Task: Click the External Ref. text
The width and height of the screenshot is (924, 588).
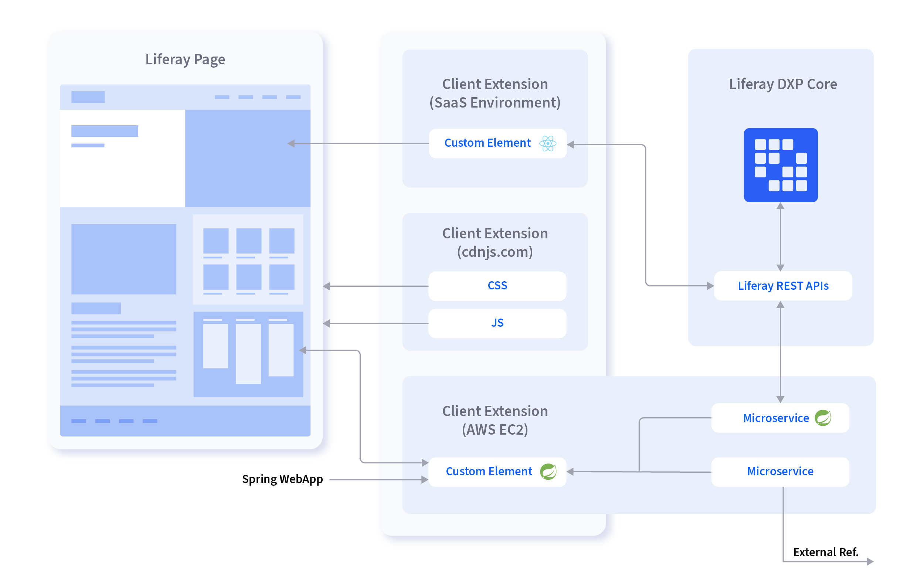Action: click(x=826, y=552)
